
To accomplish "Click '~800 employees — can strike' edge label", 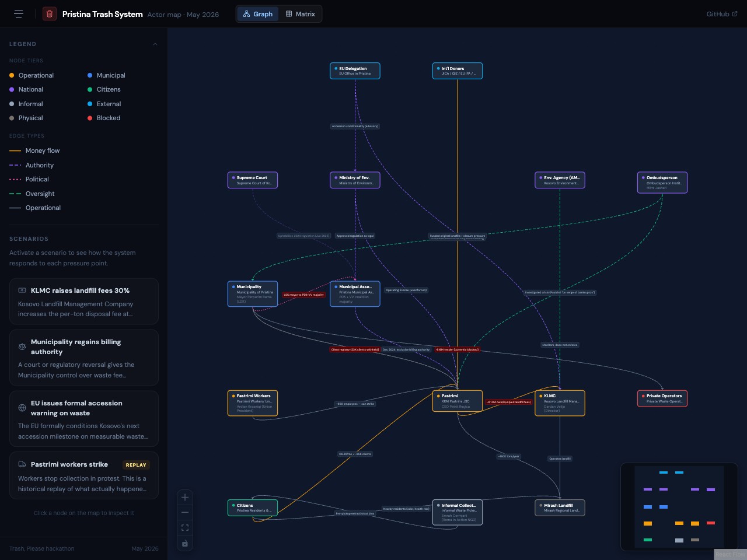I will point(355,404).
